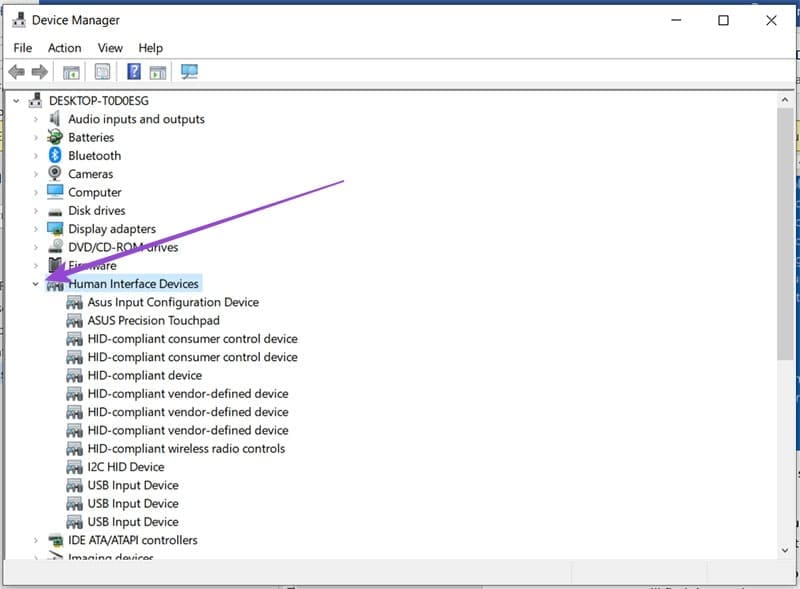Select the Forward navigation arrow
Screen dimensions: 800x589
pos(38,71)
